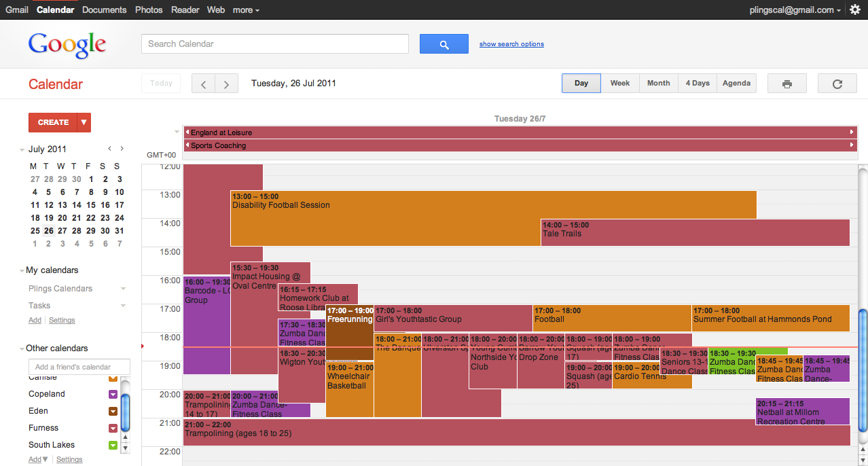Click England at Leisure right continuation arrow
The image size is (868, 466).
tap(852, 132)
